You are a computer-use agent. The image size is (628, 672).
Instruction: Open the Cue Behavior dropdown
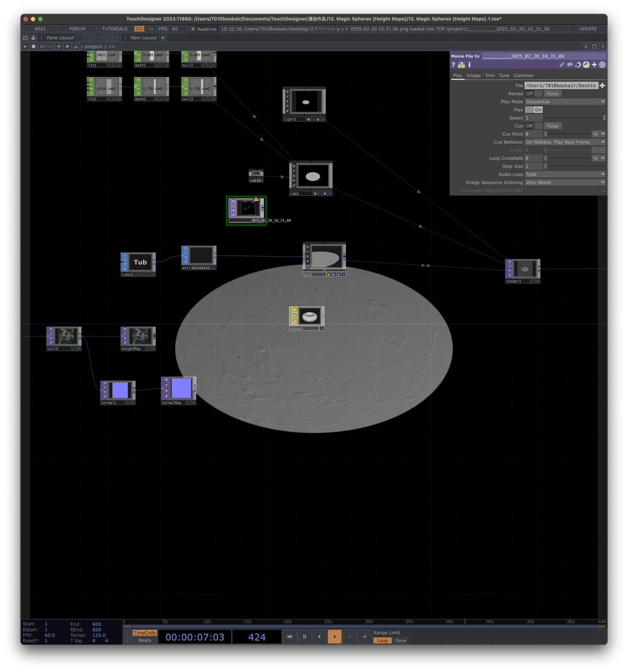pos(565,142)
